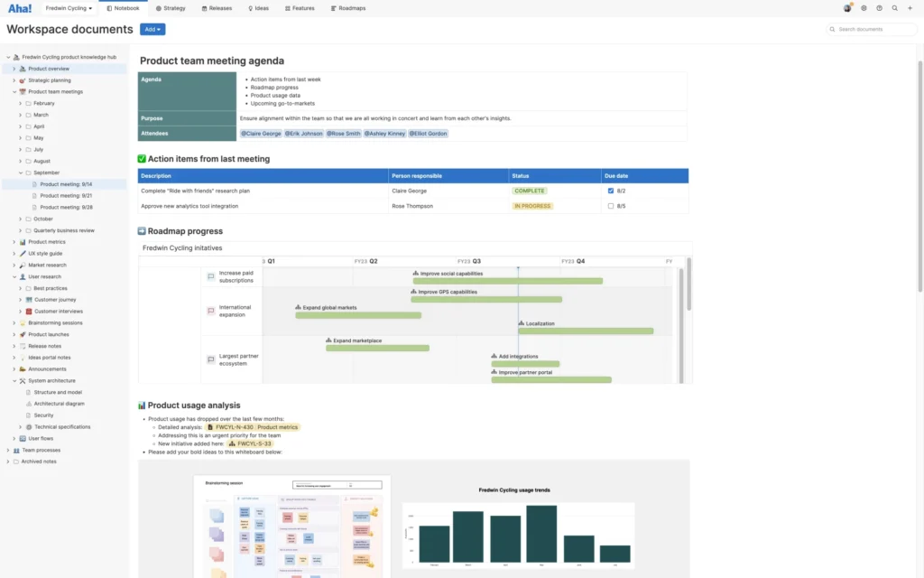Open the user avatar menu
This screenshot has width=924, height=578.
(x=847, y=8)
